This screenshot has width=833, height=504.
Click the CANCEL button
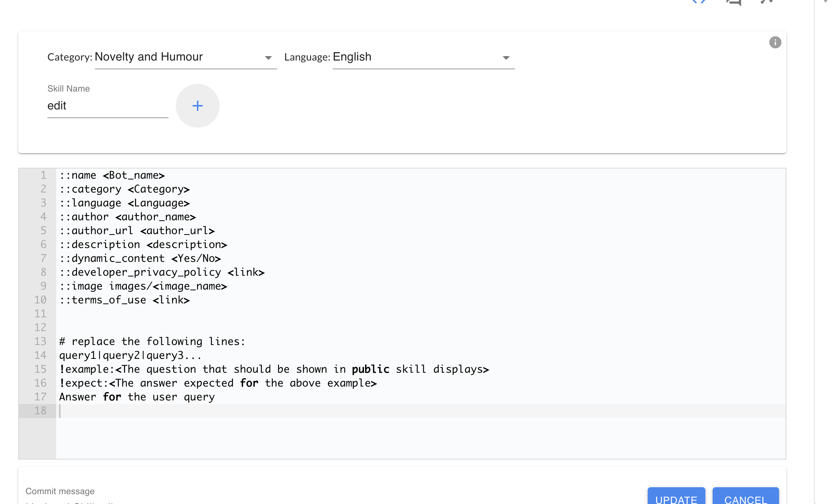(746, 499)
